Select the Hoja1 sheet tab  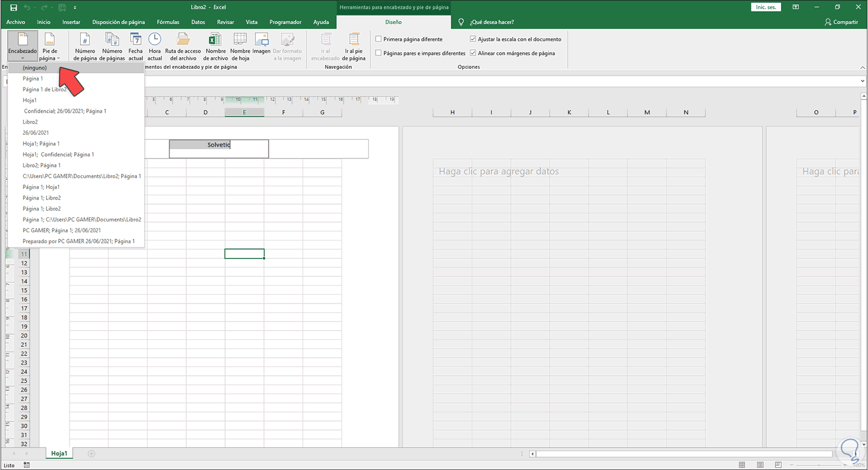(59, 454)
